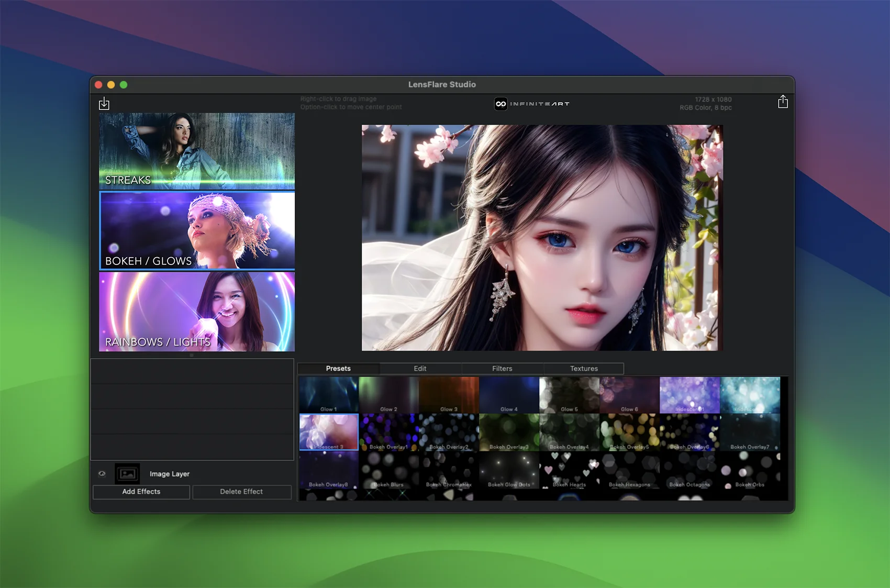This screenshot has height=588, width=890.
Task: Open the Rainbows / Lights category
Action: pos(197,312)
